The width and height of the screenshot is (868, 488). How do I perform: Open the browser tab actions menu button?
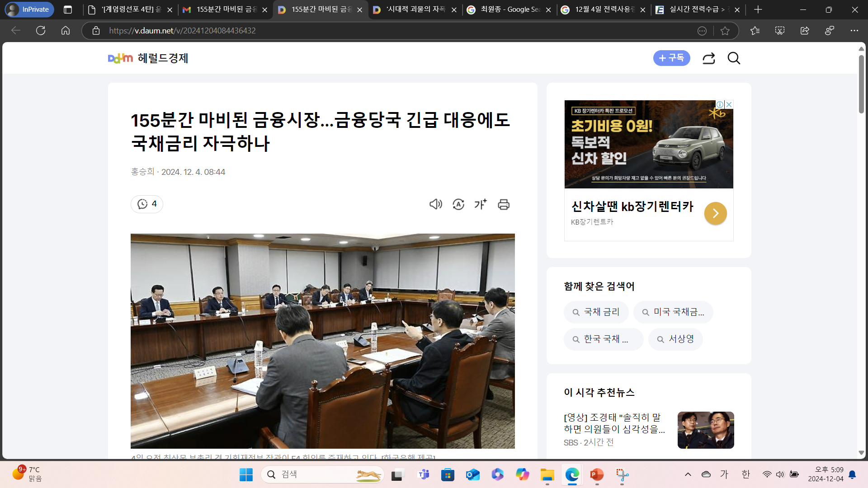tap(68, 9)
